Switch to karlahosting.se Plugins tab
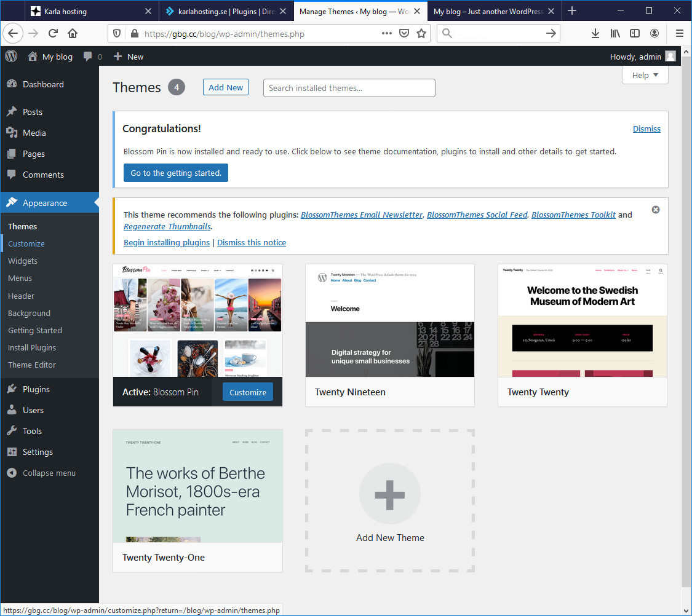Image resolution: width=692 pixels, height=616 pixels. (226, 11)
